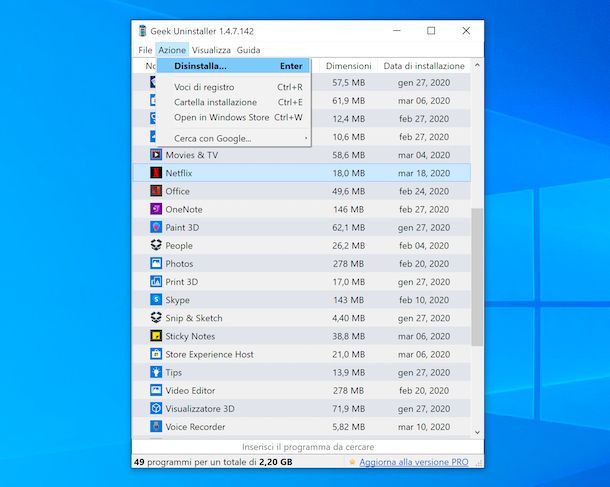Click the Tips app icon
The image size is (610, 487).
pos(156,372)
